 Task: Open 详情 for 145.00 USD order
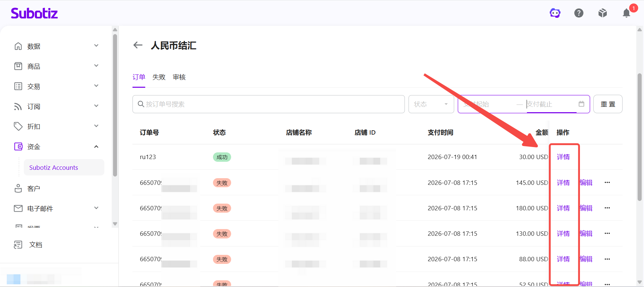pos(563,183)
